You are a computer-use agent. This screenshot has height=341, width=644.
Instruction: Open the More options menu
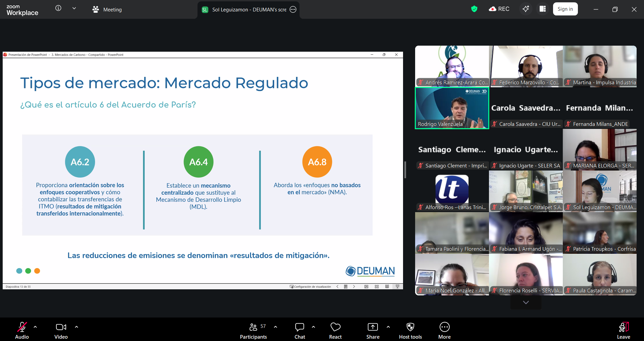coord(444,331)
